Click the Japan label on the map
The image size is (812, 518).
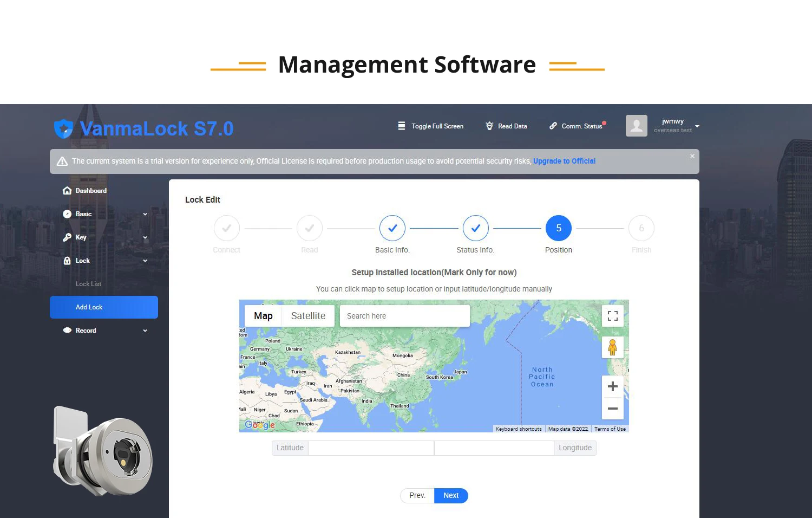pos(460,372)
